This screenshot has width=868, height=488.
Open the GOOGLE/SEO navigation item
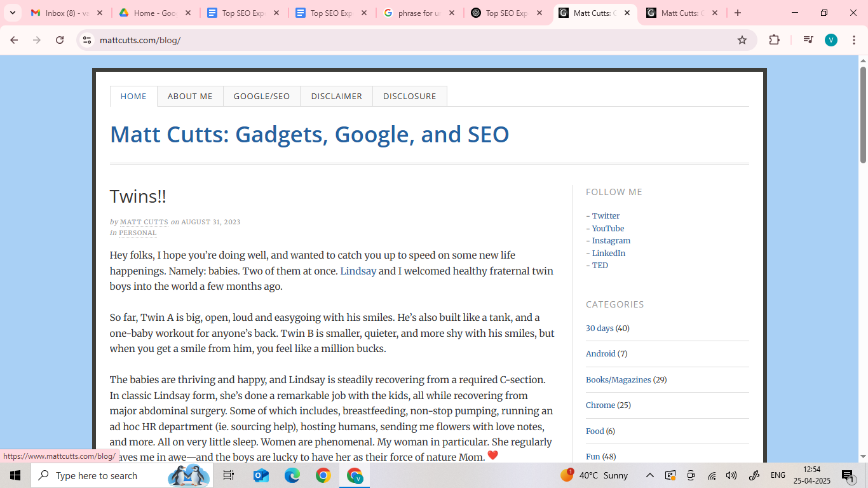[x=262, y=97]
